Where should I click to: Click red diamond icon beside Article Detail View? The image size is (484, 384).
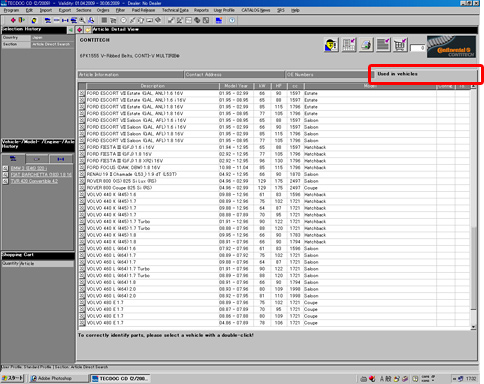click(80, 30)
